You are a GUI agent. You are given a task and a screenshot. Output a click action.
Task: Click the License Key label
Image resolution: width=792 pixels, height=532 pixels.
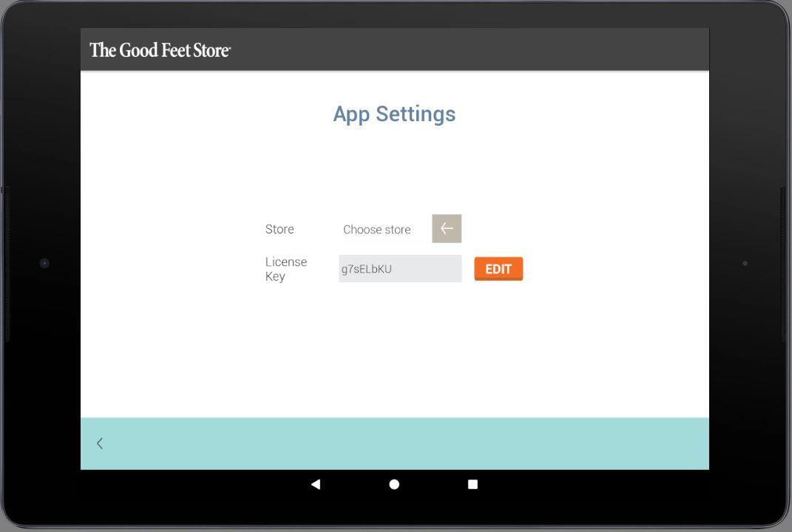click(x=286, y=269)
